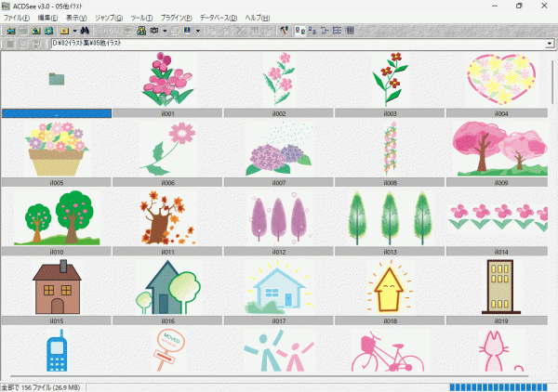Expand the favorites folder dropdown arrow
558x392 pixels.
[x=74, y=31]
